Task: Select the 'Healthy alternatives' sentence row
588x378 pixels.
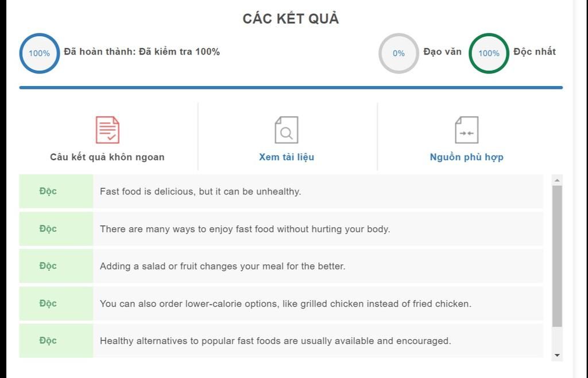Action: pyautogui.click(x=281, y=341)
